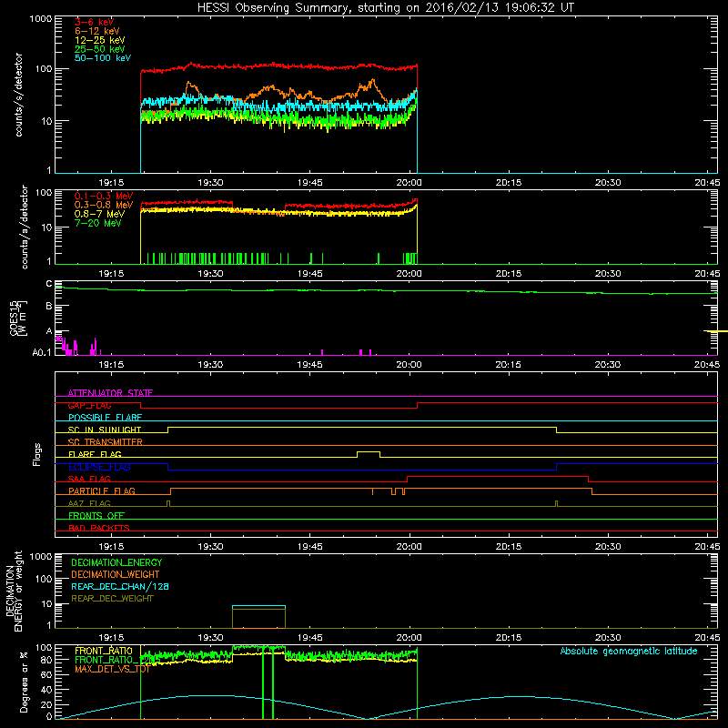Click the 0.3-0.8 MeV legend label
The height and width of the screenshot is (728, 728).
click(104, 205)
